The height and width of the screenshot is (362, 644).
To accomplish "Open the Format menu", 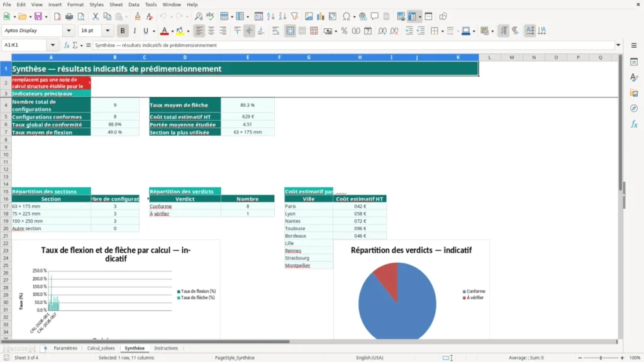I will tap(75, 4).
